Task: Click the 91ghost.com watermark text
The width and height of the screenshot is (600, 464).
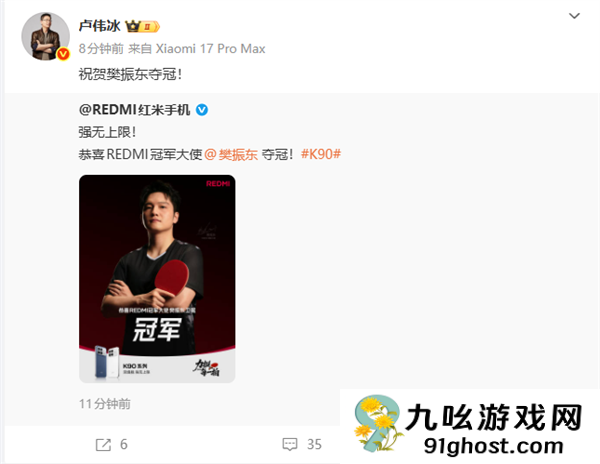Action: pos(493,446)
